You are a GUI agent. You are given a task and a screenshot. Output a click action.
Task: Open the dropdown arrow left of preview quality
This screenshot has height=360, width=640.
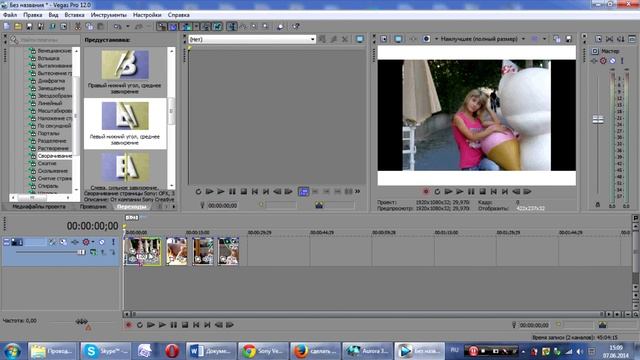coord(436,39)
